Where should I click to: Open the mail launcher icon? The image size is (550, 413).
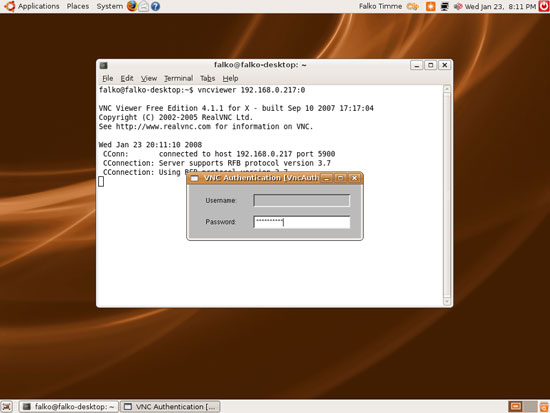point(143,6)
